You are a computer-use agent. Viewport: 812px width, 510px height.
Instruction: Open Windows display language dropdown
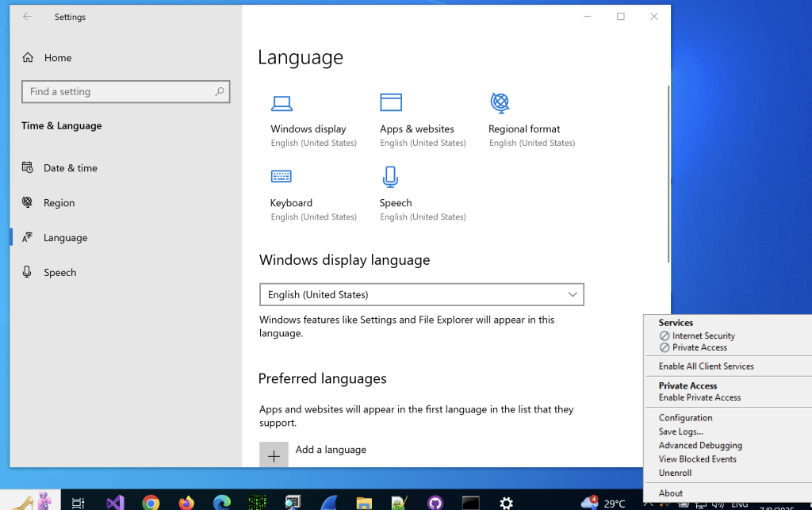click(x=422, y=294)
